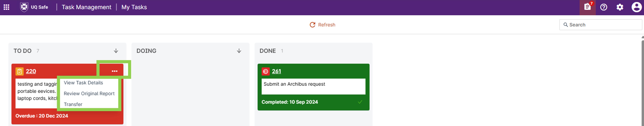Screen dimensions: 644x126
Task: Sort the DOING column with arrow
Action: pos(239,51)
